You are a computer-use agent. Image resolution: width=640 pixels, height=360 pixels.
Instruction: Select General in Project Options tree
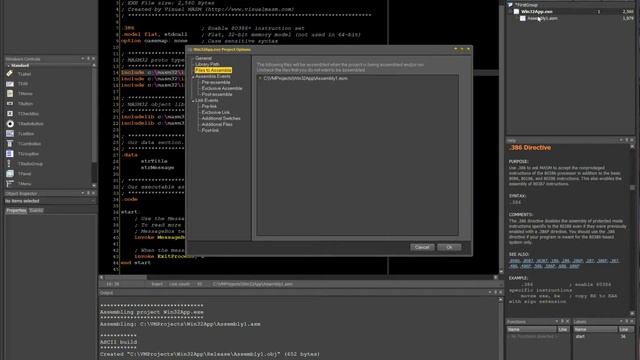point(203,58)
